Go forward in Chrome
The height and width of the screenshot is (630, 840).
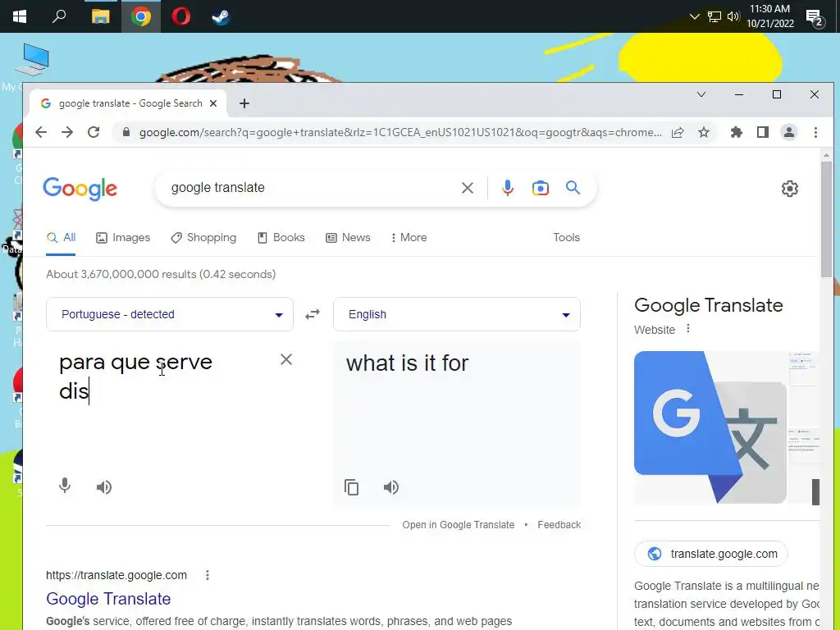tap(67, 132)
